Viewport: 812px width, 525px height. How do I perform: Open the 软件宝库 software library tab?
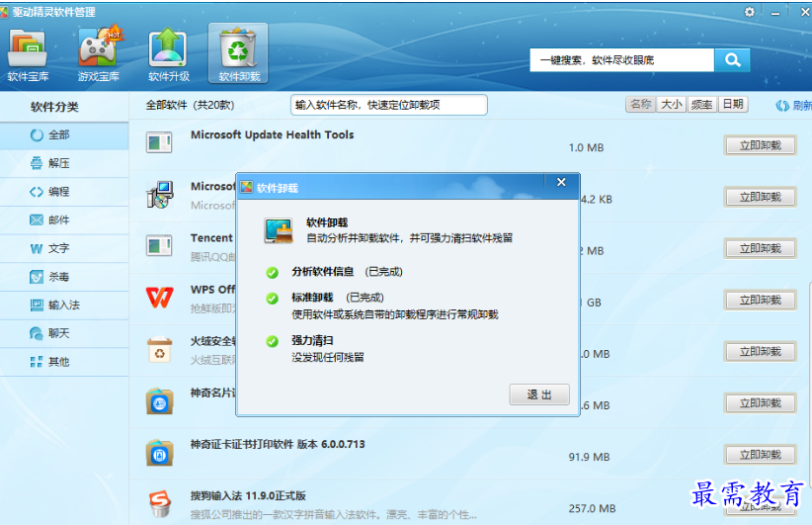[x=28, y=55]
